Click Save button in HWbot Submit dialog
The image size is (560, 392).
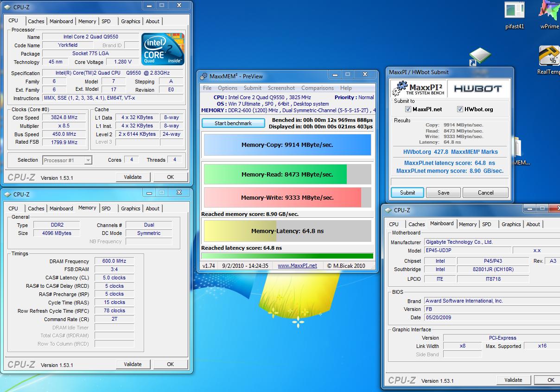click(443, 193)
